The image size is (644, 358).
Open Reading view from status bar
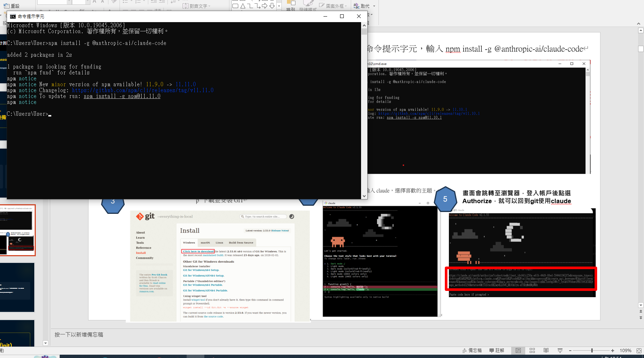(546, 351)
